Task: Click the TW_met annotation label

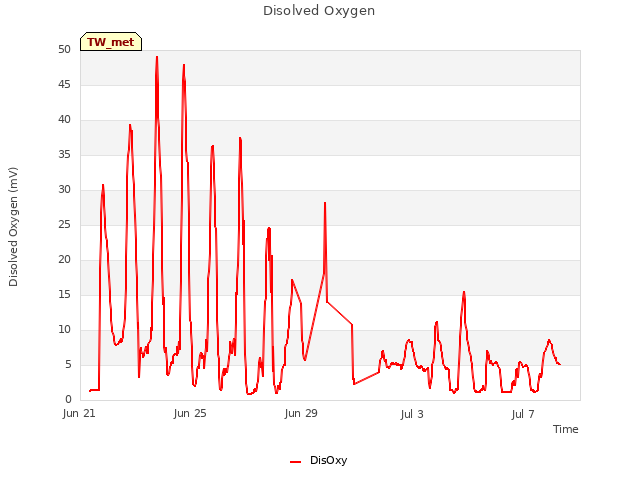Action: (x=111, y=42)
